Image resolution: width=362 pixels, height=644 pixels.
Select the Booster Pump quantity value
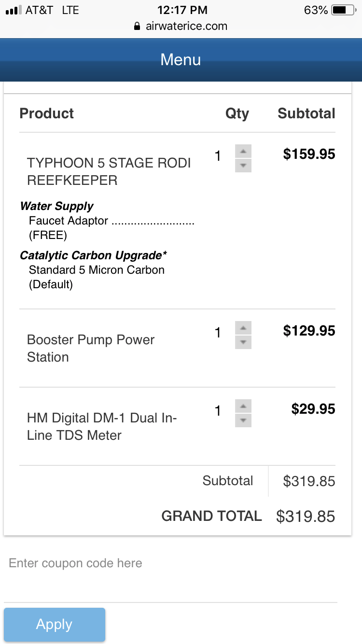(x=218, y=333)
